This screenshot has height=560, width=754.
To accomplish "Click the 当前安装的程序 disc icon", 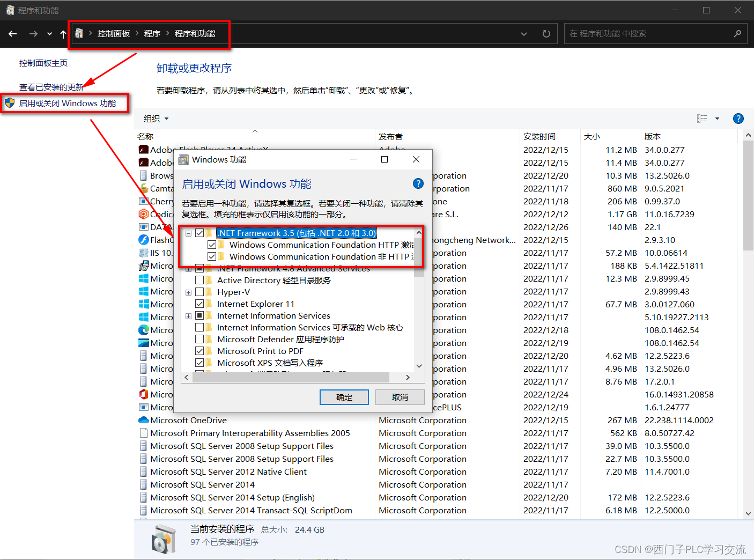I will (164, 539).
